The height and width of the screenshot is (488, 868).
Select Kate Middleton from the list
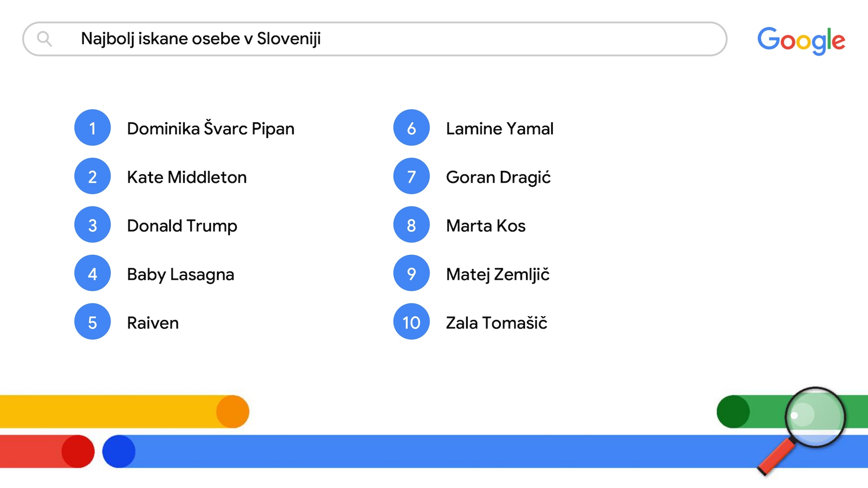[x=187, y=177]
